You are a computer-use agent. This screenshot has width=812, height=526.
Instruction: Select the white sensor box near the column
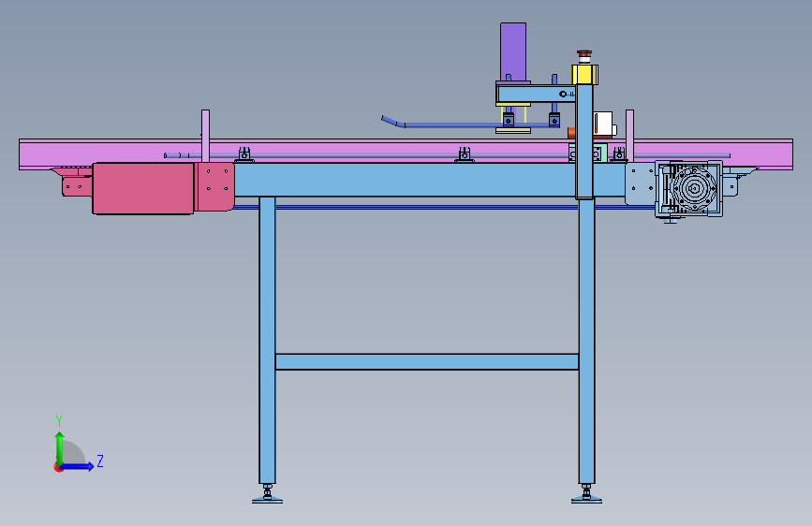click(604, 124)
